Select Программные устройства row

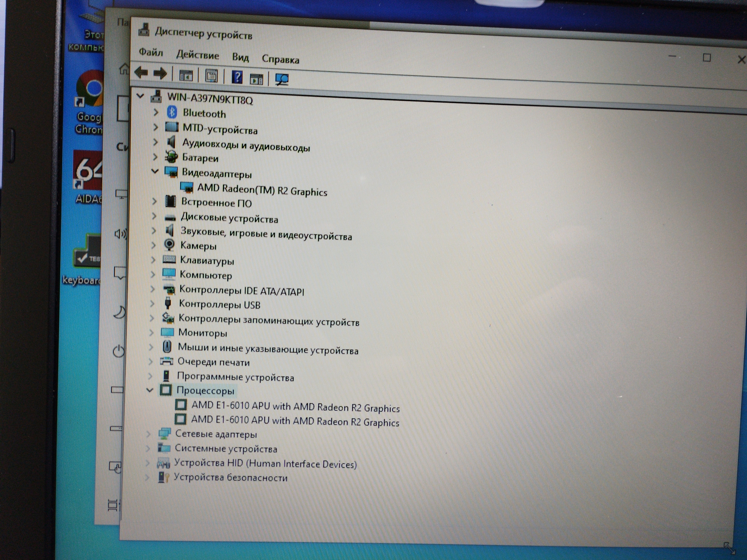[x=235, y=377]
